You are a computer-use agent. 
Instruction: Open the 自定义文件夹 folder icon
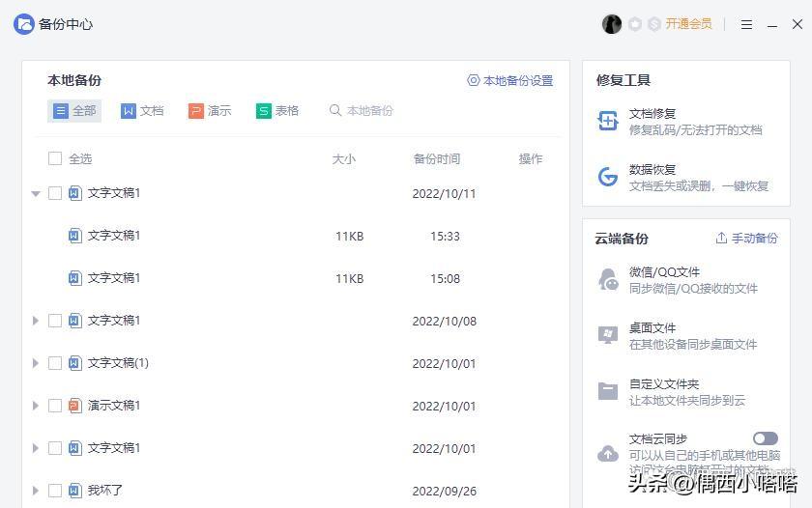(608, 391)
